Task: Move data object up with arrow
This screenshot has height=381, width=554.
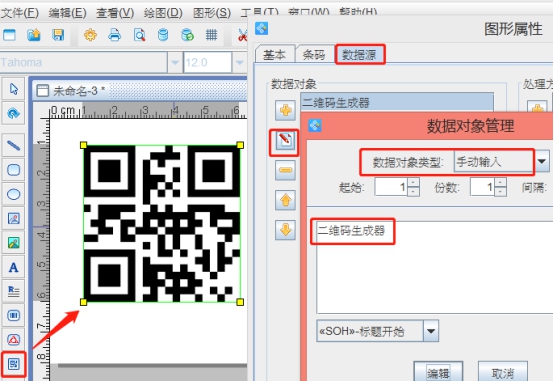Action: click(285, 200)
